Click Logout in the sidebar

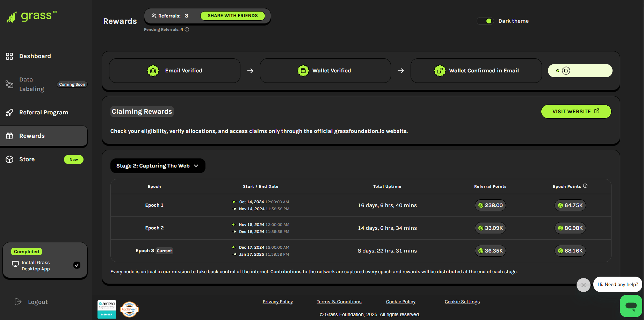pyautogui.click(x=38, y=302)
